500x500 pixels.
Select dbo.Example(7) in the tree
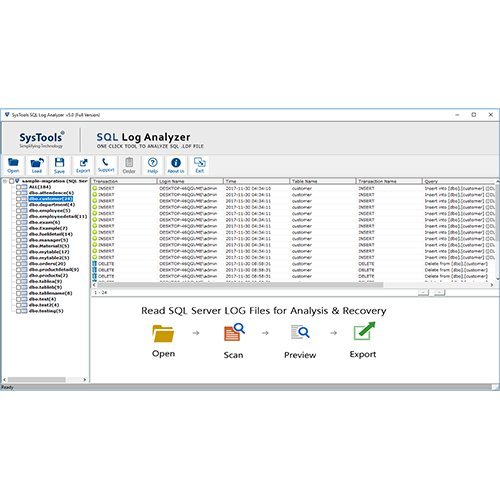48,228
